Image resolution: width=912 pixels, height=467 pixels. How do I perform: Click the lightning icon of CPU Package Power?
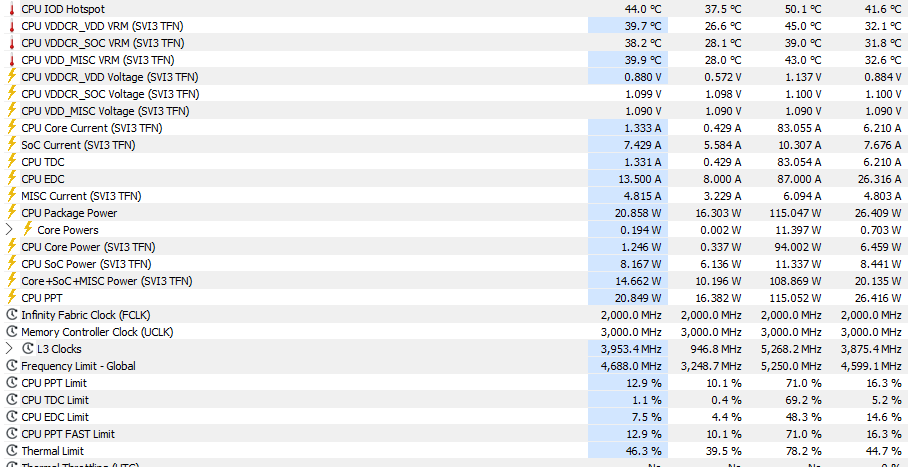click(11, 213)
